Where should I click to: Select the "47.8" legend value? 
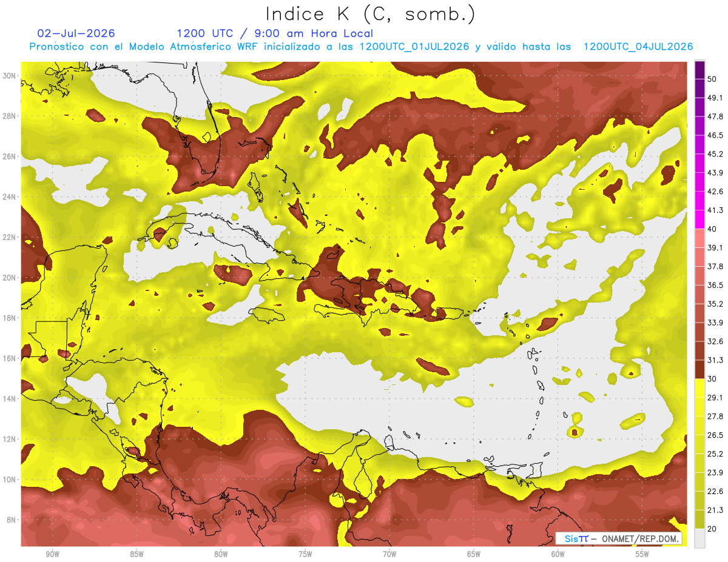tap(715, 116)
